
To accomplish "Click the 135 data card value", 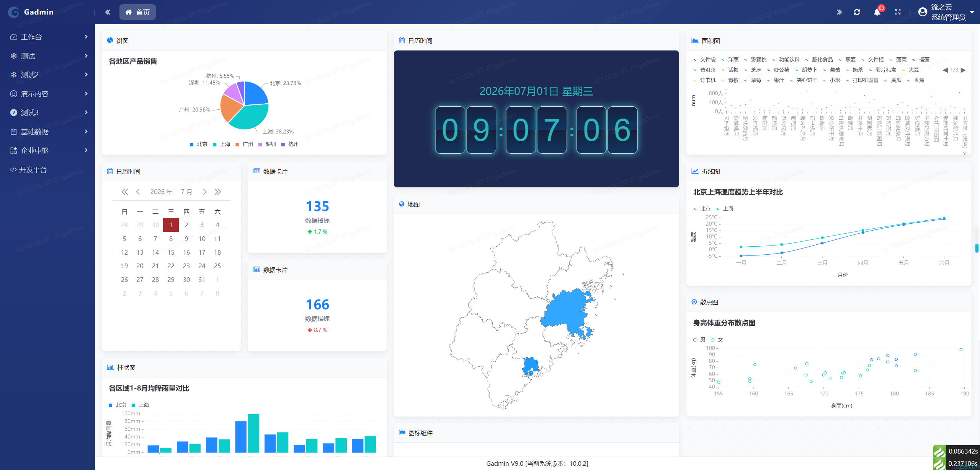I will (317, 207).
